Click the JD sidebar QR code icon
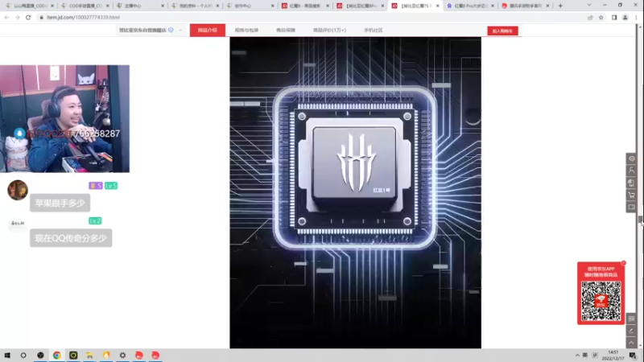644x362 pixels. [x=632, y=319]
